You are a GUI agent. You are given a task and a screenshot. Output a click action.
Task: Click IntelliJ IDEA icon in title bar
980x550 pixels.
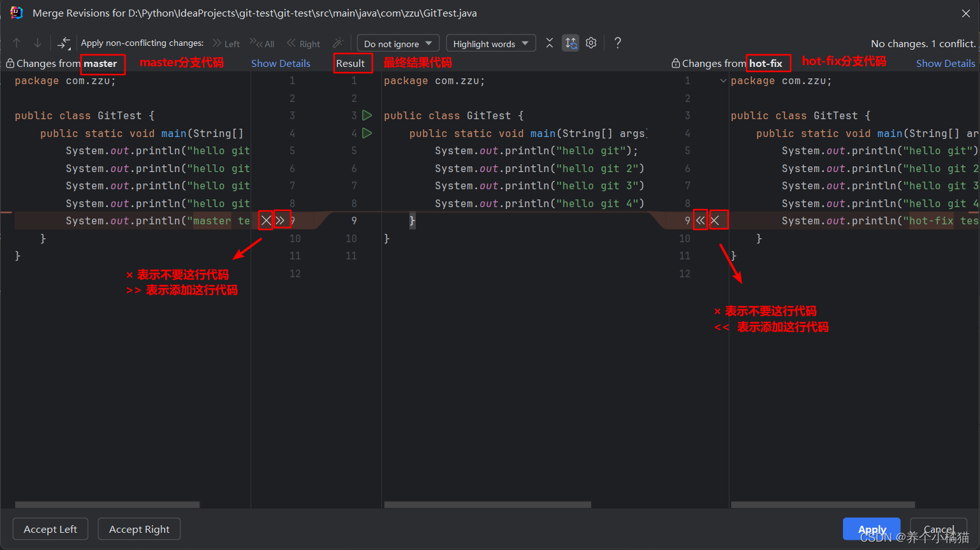pos(17,13)
